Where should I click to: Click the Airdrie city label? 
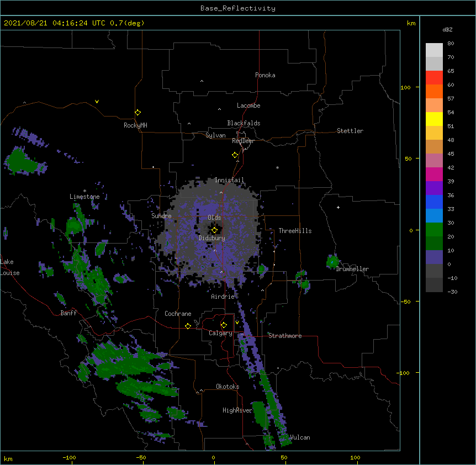tap(223, 297)
